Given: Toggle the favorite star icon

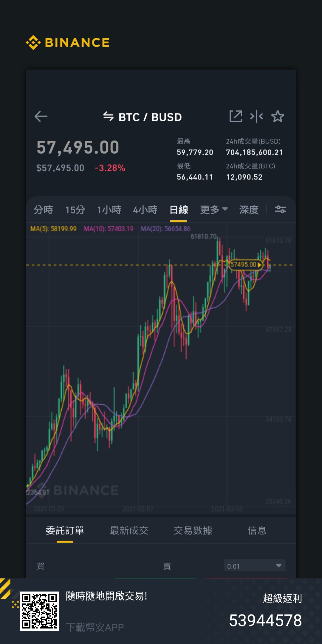Looking at the screenshot, I should (278, 116).
